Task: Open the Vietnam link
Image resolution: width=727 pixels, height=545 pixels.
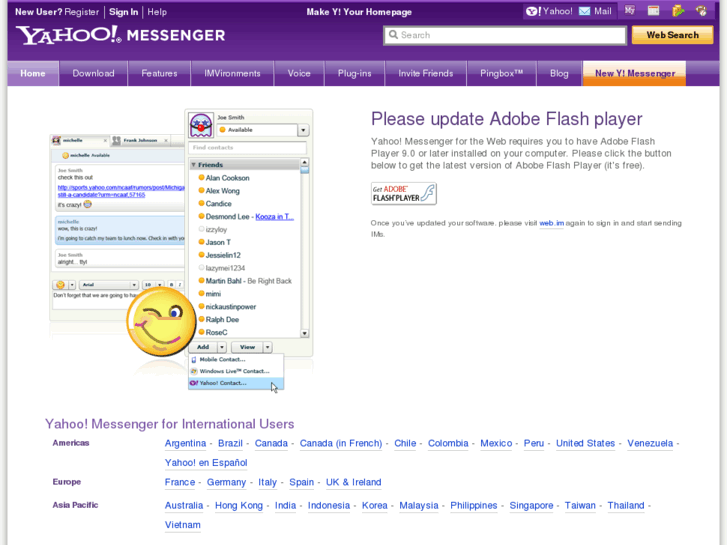Action: (x=183, y=525)
